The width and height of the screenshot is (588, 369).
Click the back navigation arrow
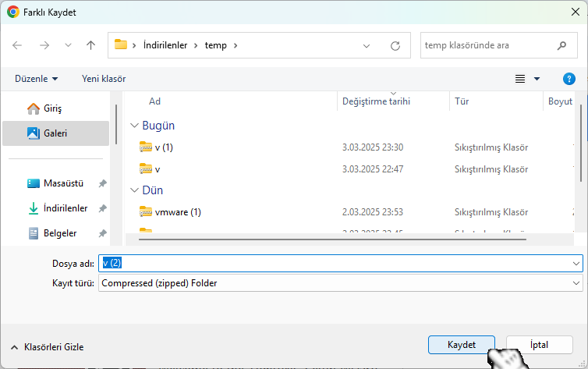click(x=18, y=45)
